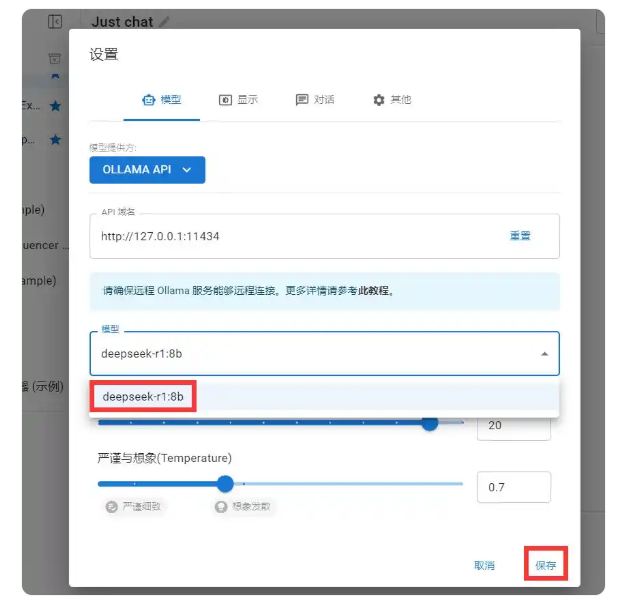
Task: Open the 此教程 tutorial link
Action: [x=373, y=291]
